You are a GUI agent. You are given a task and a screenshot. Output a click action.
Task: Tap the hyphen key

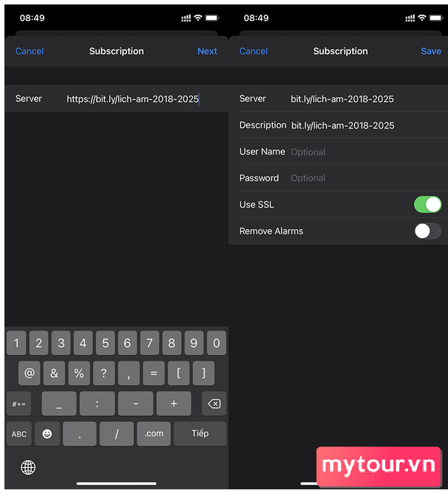click(135, 404)
